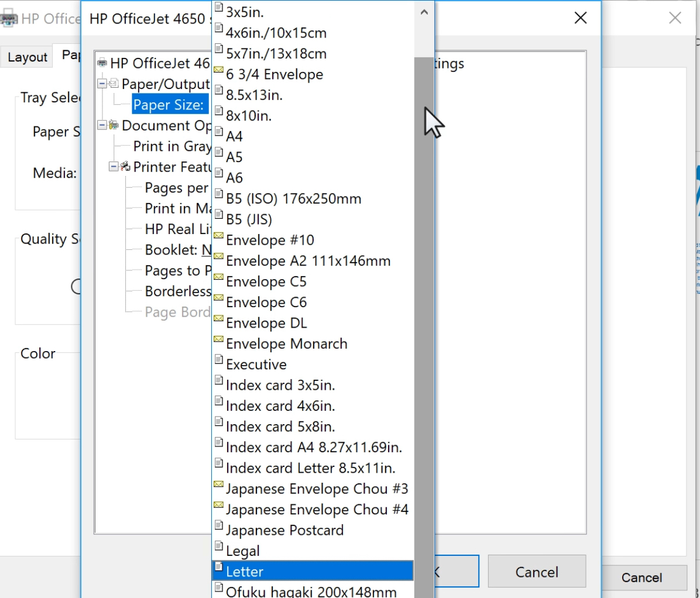700x598 pixels.
Task: Select the highlighted Letter paper size
Action: coord(313,571)
